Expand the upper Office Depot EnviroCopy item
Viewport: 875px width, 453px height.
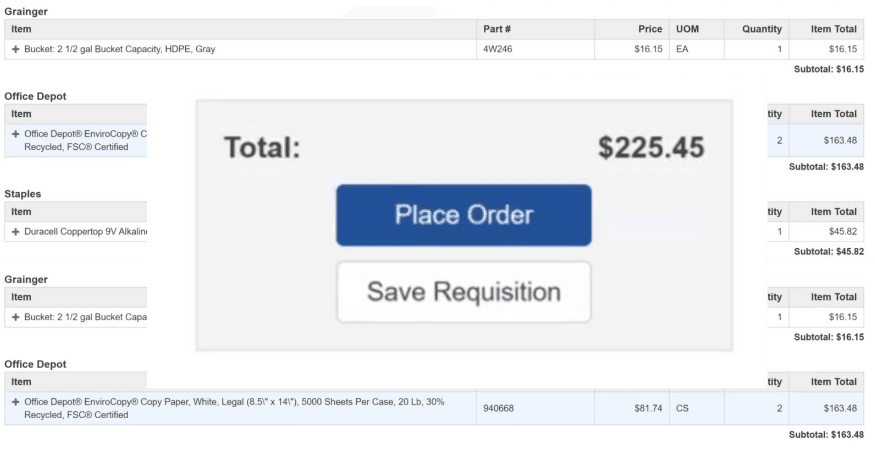14,134
